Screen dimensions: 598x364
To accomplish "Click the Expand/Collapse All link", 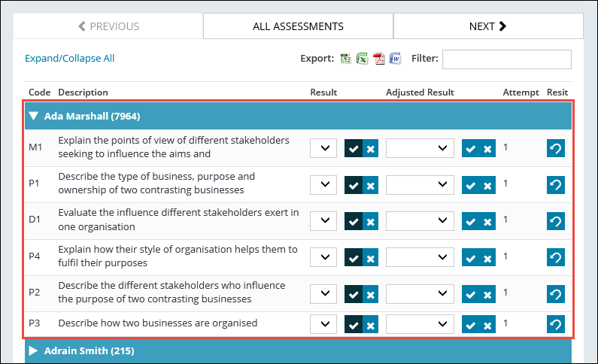I will click(x=69, y=59).
